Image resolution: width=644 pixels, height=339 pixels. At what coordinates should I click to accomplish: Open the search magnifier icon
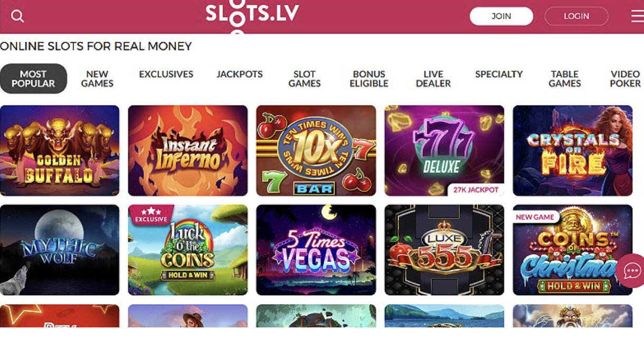(17, 16)
